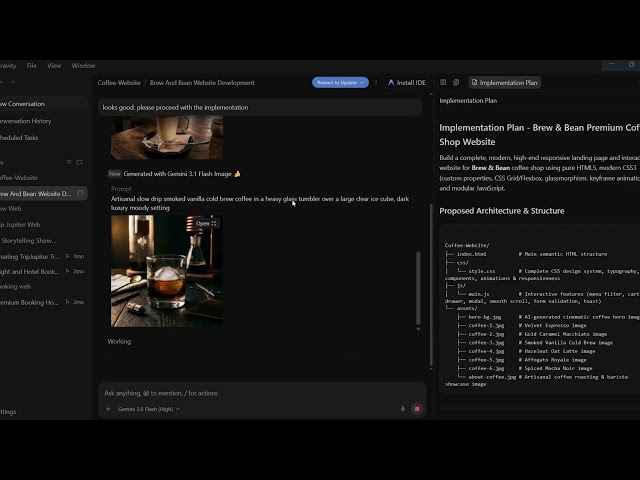Click the branch icon on Creating TripJupiter row
Viewport: 640px width, 480px height.
(x=67, y=256)
